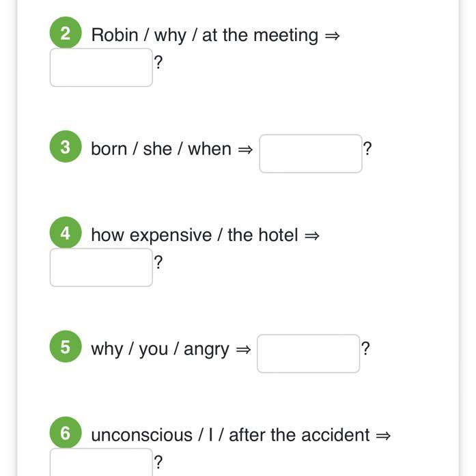Image resolution: width=476 pixels, height=476 pixels.
Task: Click the question mark beside question 5's field
Action: pos(365,348)
